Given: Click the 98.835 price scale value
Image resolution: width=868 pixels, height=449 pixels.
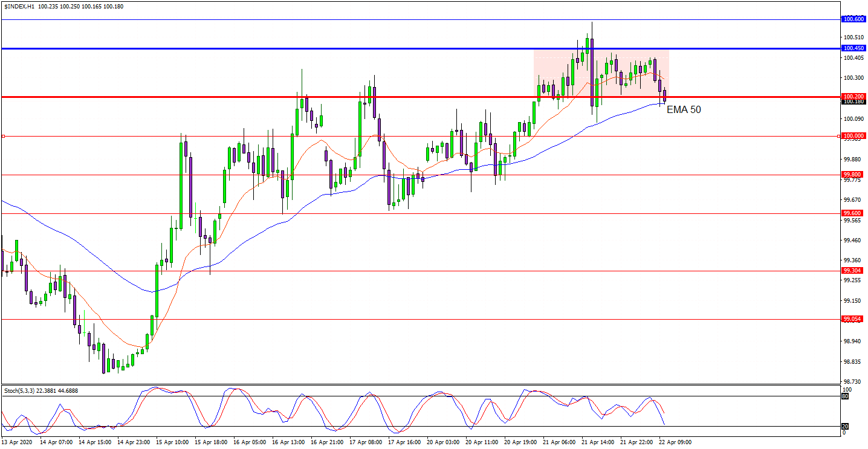Looking at the screenshot, I should coord(853,361).
